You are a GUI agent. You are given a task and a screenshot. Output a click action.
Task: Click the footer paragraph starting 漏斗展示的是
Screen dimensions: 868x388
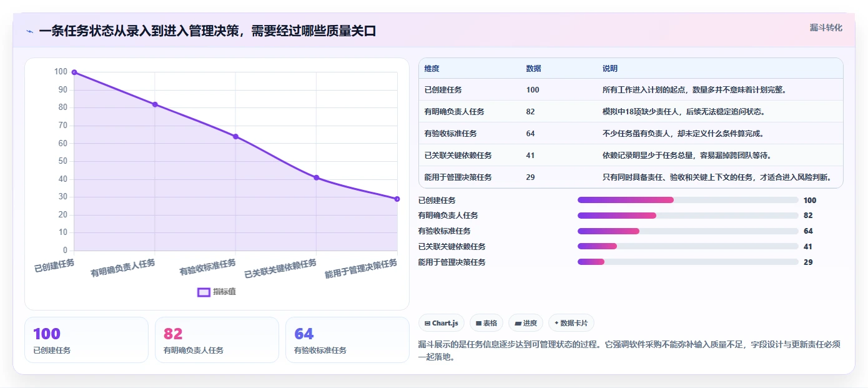point(629,351)
